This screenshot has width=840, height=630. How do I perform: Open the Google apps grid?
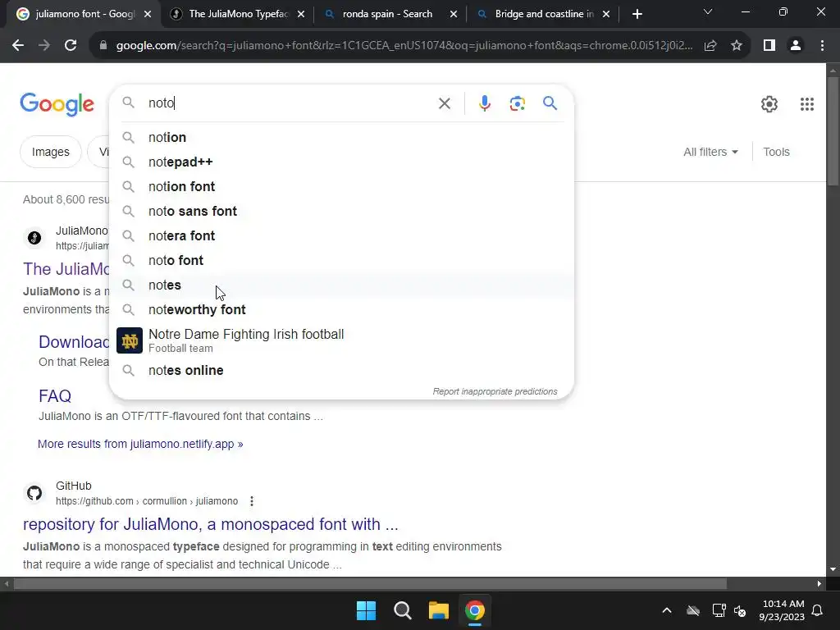point(807,104)
